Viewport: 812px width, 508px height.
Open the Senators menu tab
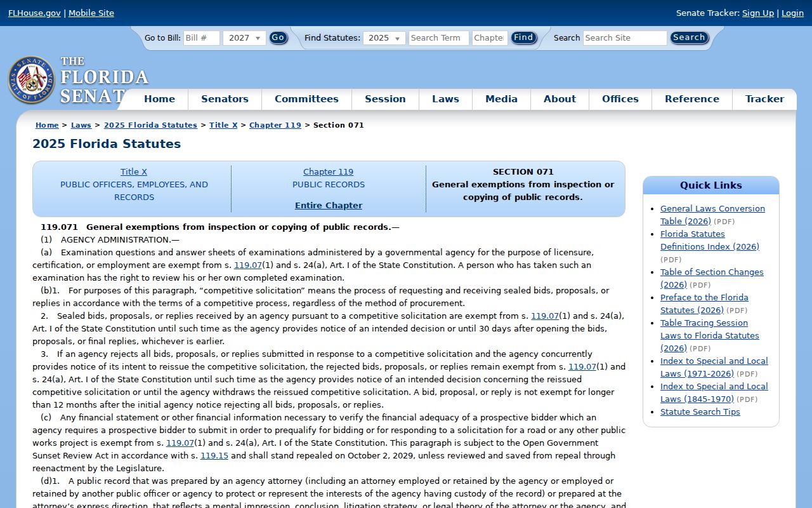(225, 99)
